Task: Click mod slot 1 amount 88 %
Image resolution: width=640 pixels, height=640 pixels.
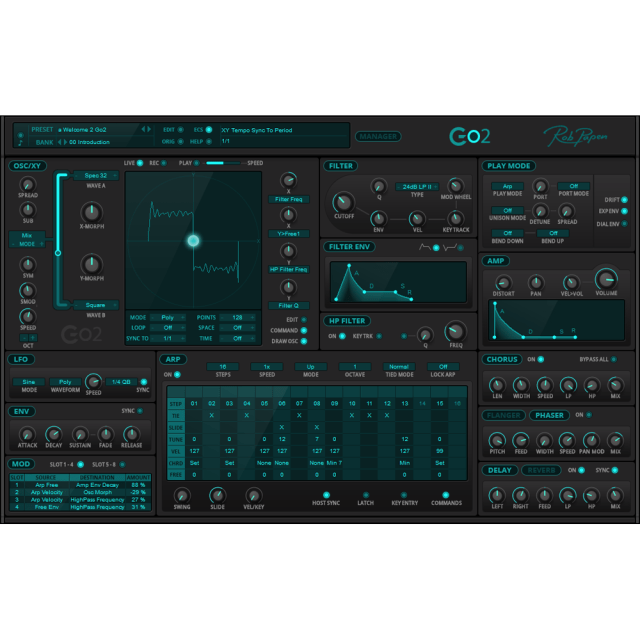Action: [x=138, y=485]
